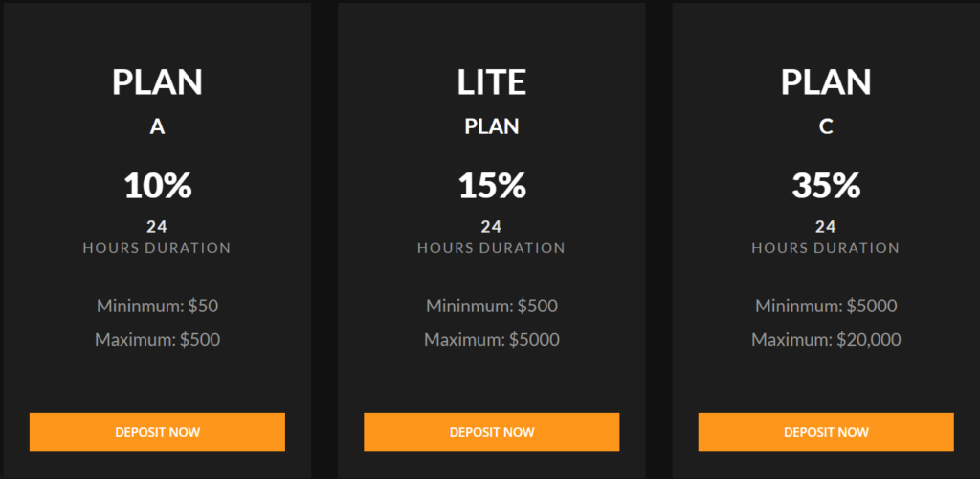The width and height of the screenshot is (980, 479).
Task: Click the Maximum: $20,000 line
Action: (826, 339)
